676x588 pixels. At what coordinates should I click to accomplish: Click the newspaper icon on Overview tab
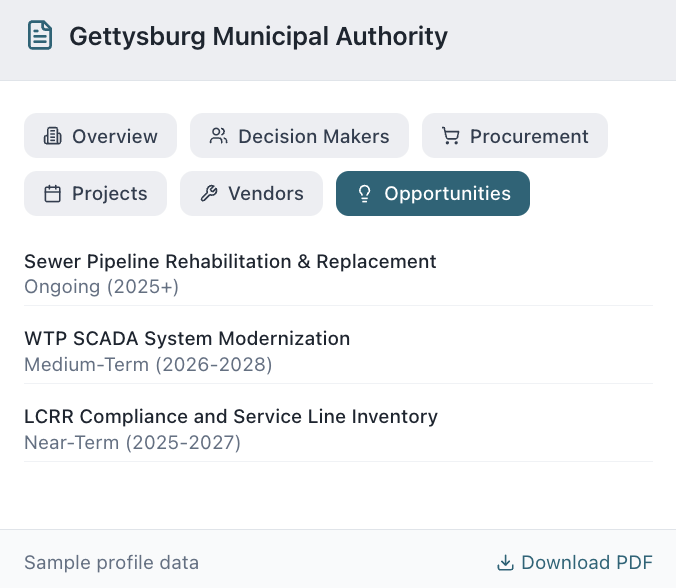tap(52, 136)
